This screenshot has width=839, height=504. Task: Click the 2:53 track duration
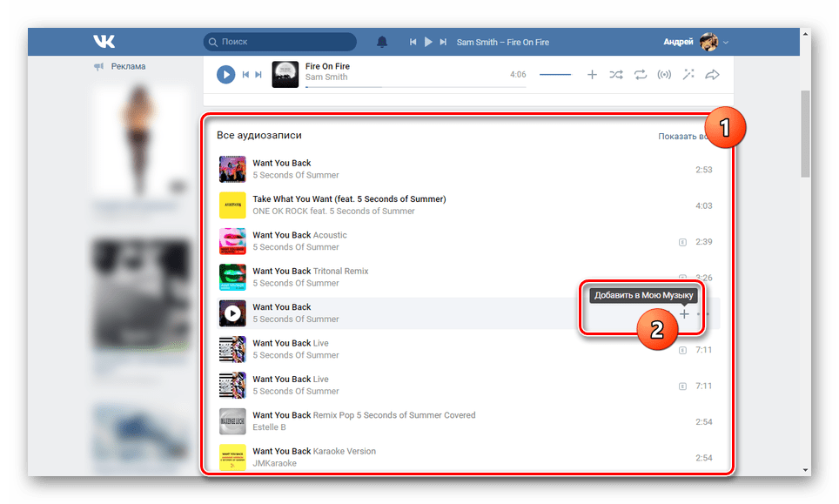coord(703,170)
